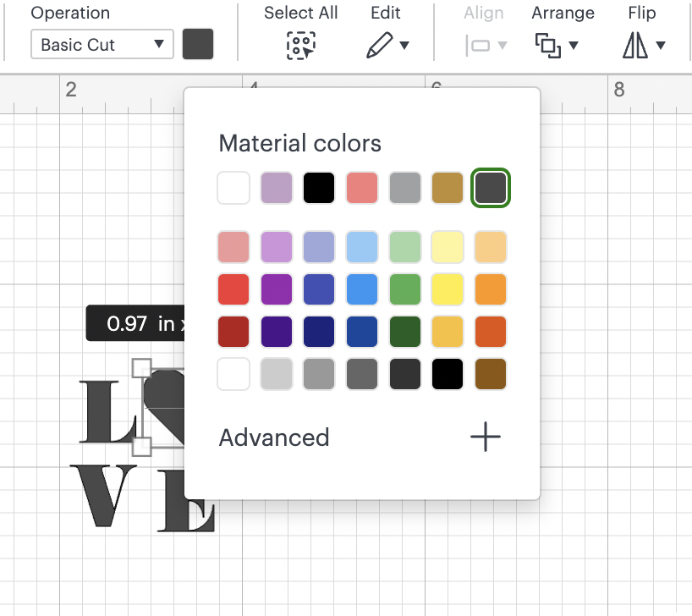Image resolution: width=692 pixels, height=616 pixels.
Task: Pick the brown color swatch
Action: [x=492, y=374]
